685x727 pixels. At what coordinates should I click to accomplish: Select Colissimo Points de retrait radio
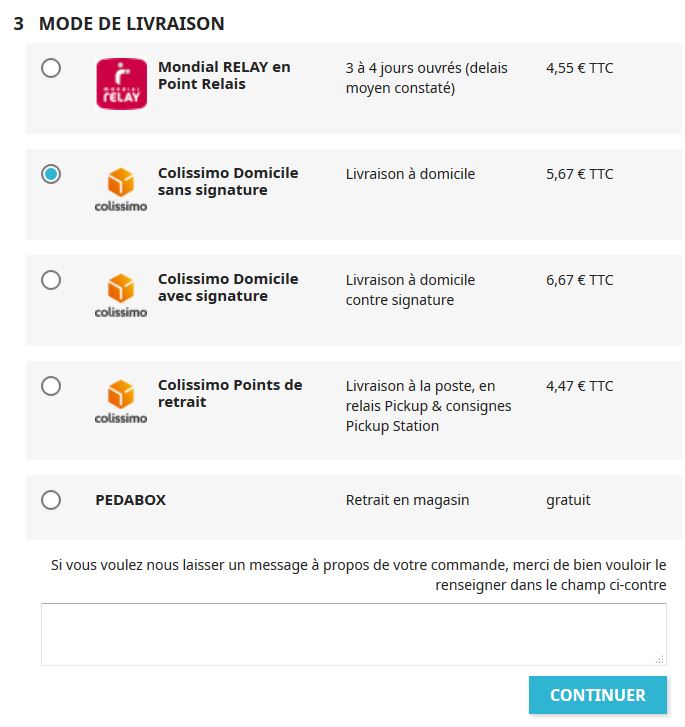(x=51, y=386)
